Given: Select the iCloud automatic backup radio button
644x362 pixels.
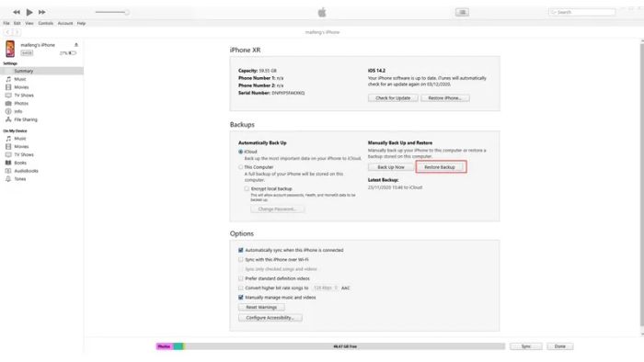Looking at the screenshot, I should click(x=241, y=152).
